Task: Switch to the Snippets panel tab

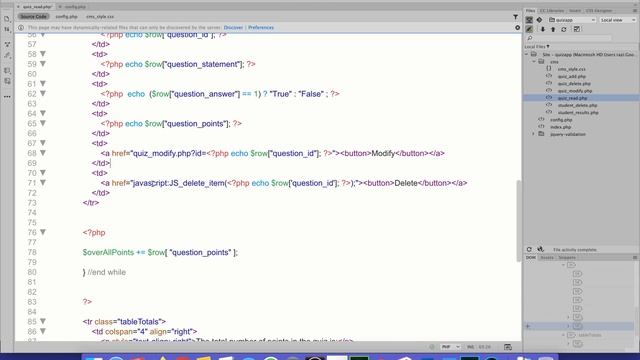Action: coord(567,258)
